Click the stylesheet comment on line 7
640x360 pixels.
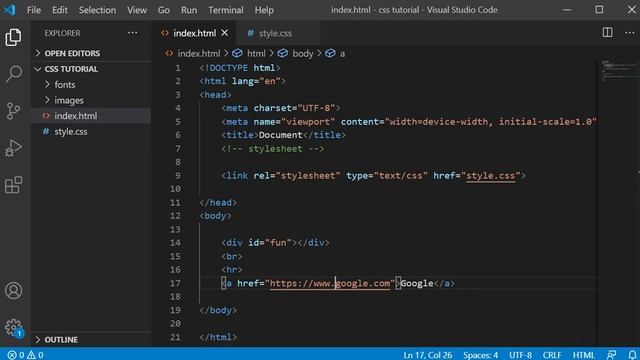point(273,149)
